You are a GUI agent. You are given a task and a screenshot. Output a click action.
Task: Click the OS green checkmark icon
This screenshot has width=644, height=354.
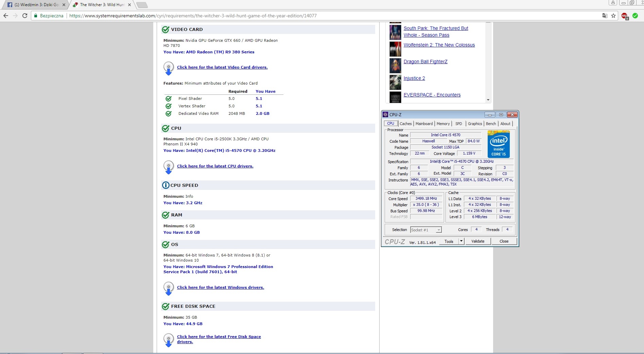click(166, 245)
